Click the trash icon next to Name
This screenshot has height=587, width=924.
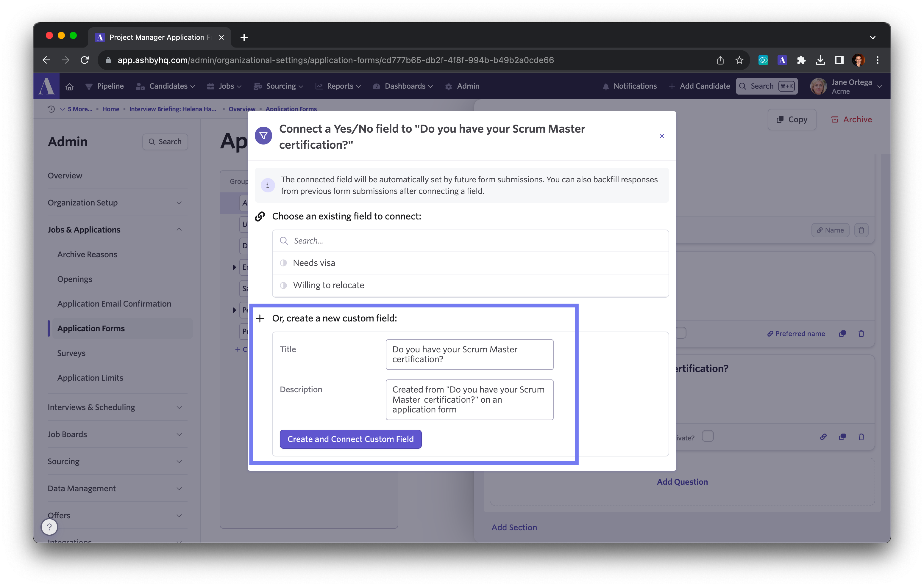[861, 230]
